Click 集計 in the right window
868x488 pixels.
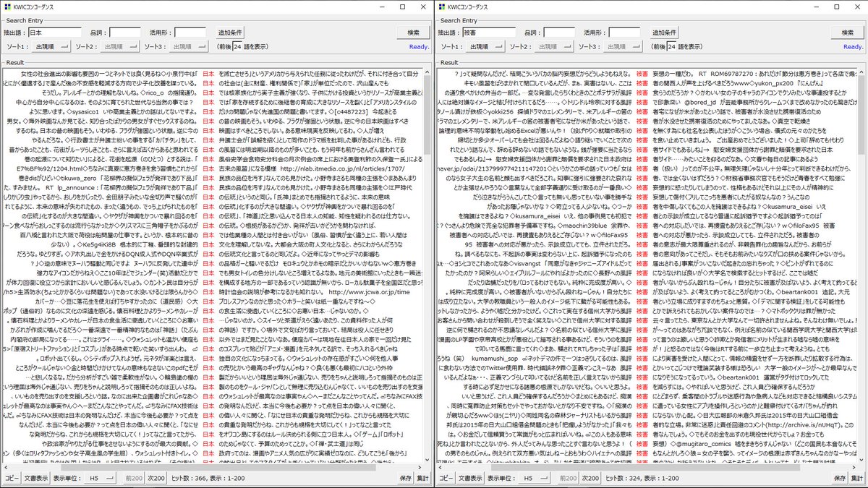point(856,479)
